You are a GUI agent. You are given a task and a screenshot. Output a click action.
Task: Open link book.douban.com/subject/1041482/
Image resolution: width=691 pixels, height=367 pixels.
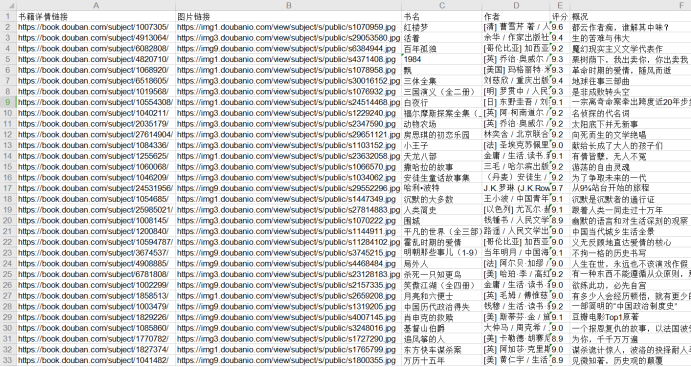[x=93, y=360]
